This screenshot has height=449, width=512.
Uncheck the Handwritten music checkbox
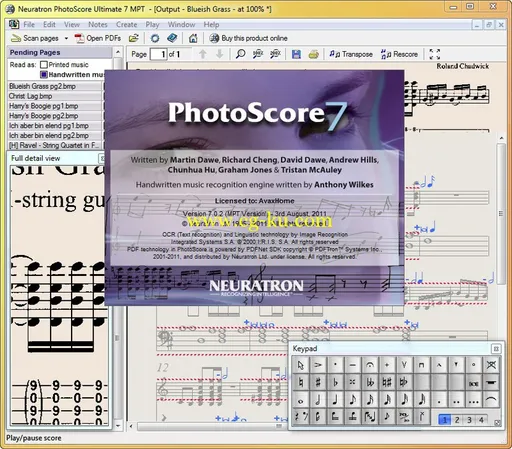point(44,74)
